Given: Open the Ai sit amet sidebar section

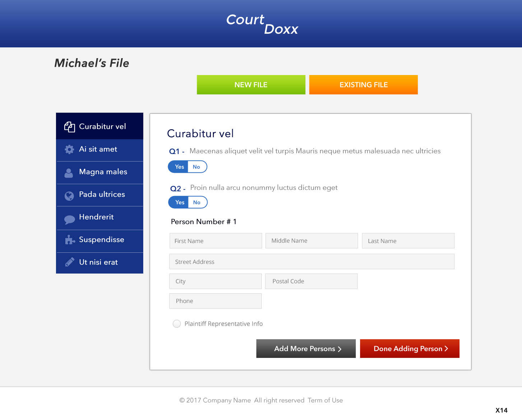Looking at the screenshot, I should tap(100, 150).
